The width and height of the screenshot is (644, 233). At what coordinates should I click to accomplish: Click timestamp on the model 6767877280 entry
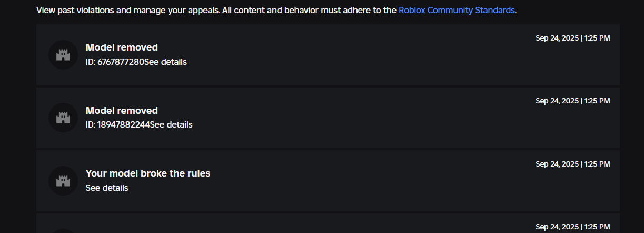pyautogui.click(x=572, y=38)
